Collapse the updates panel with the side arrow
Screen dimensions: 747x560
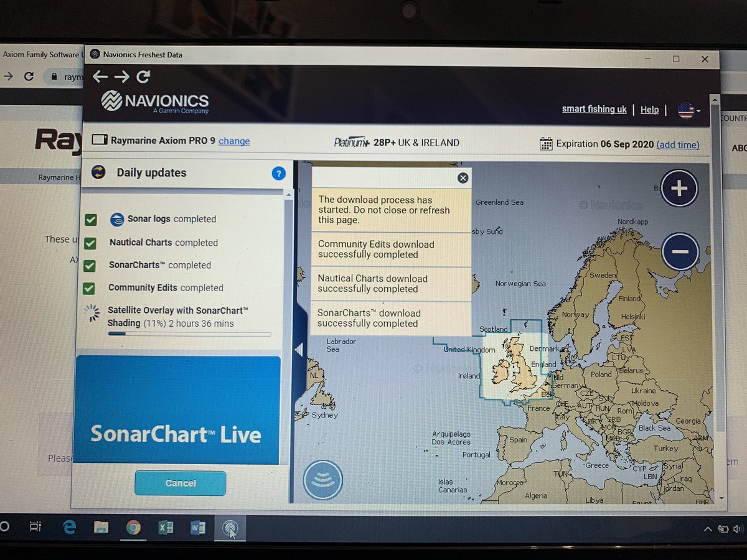pos(298,350)
